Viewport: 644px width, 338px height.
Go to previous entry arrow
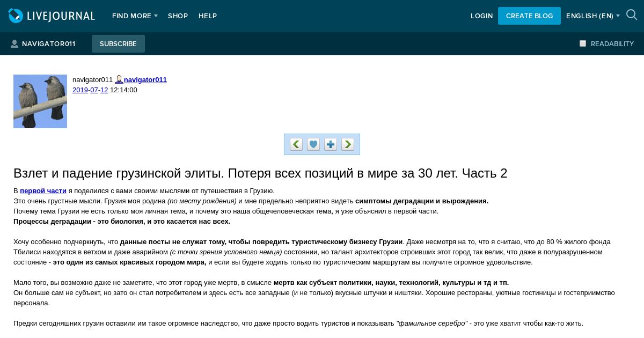pyautogui.click(x=296, y=144)
